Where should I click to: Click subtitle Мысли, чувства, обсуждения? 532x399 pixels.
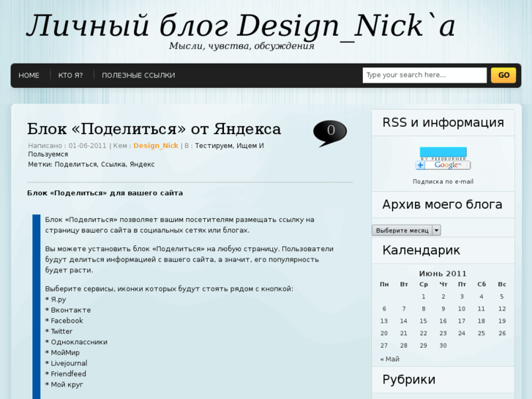click(241, 46)
